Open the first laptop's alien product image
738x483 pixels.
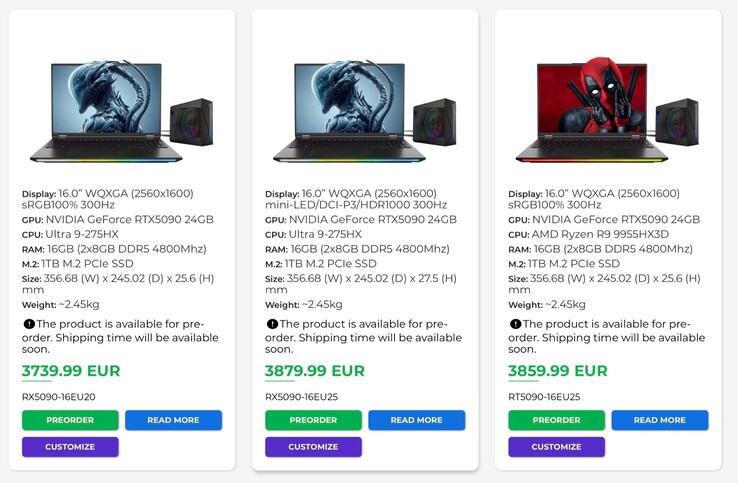[121, 108]
